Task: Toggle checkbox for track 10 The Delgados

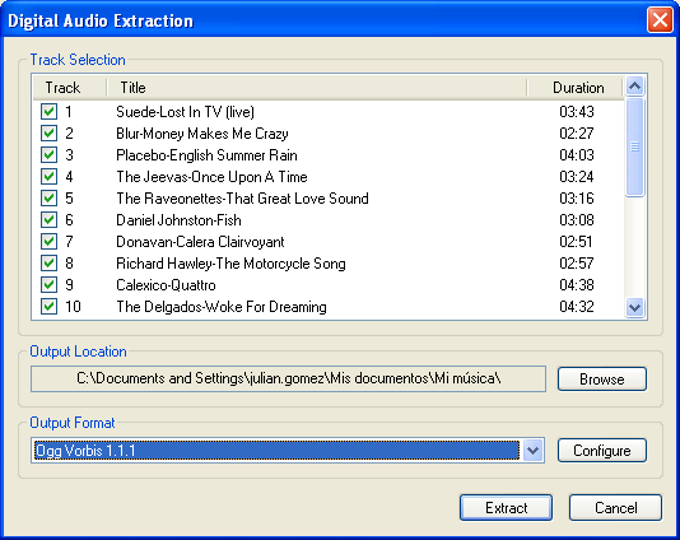Action: (x=49, y=307)
